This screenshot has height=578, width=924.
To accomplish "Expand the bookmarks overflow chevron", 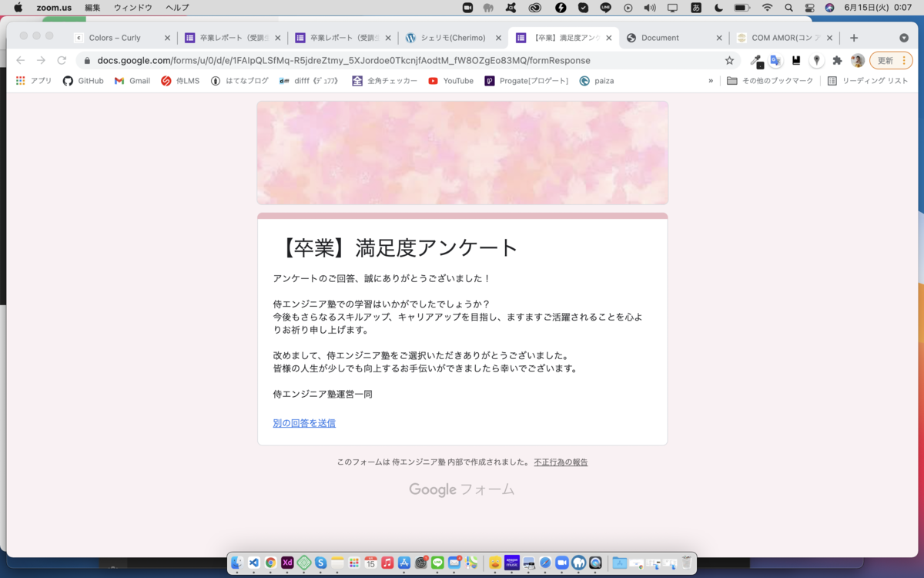I will click(709, 80).
